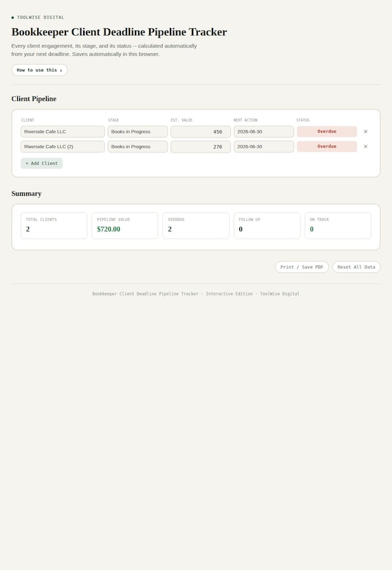Click Print / Save PDF
The image size is (392, 570).
[302, 267]
